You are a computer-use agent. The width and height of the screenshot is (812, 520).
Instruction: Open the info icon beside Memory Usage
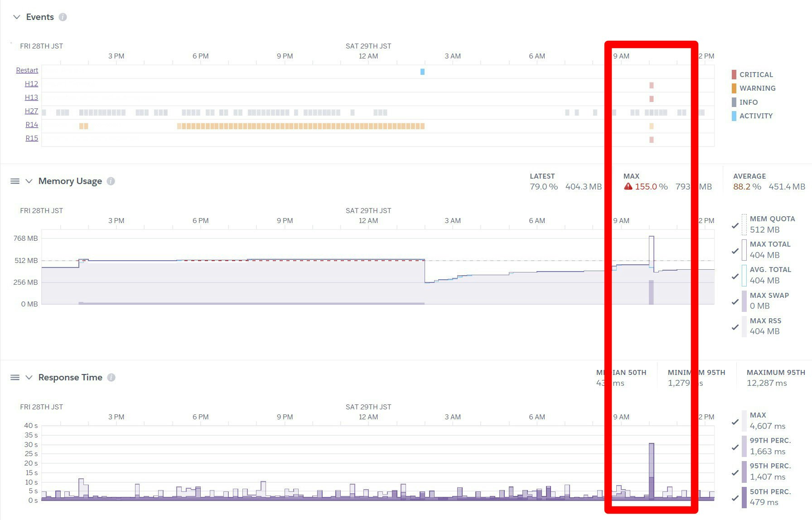(111, 181)
